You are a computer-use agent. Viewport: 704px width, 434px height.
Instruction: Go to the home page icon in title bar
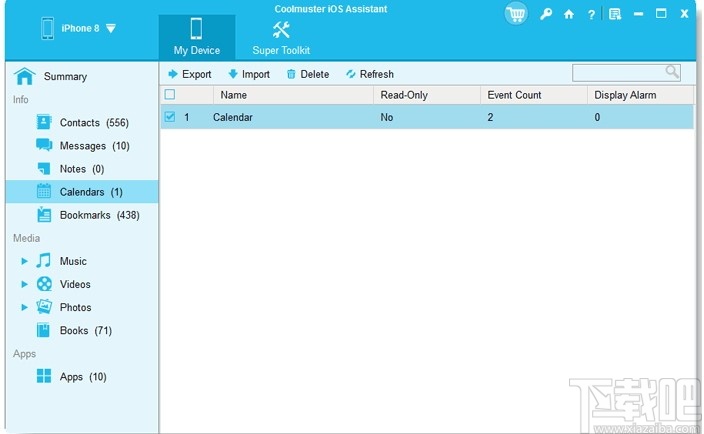569,14
